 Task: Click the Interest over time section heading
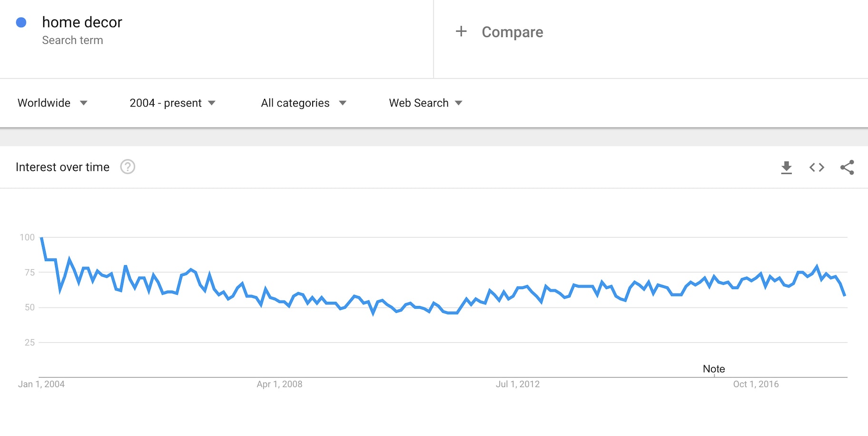click(62, 167)
